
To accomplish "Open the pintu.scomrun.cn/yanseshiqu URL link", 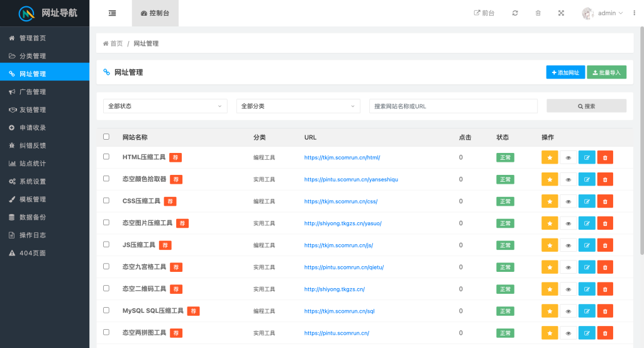I will pos(351,179).
